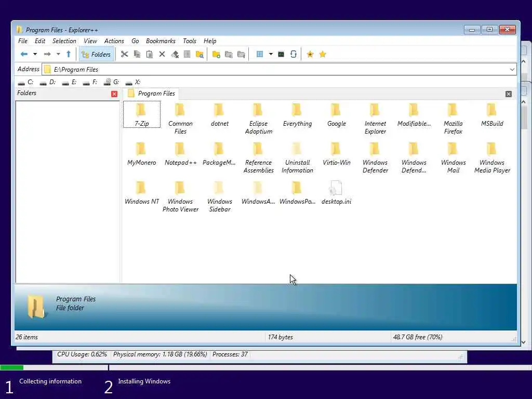Open the Tools menu
This screenshot has width=532, height=399.
pos(189,41)
